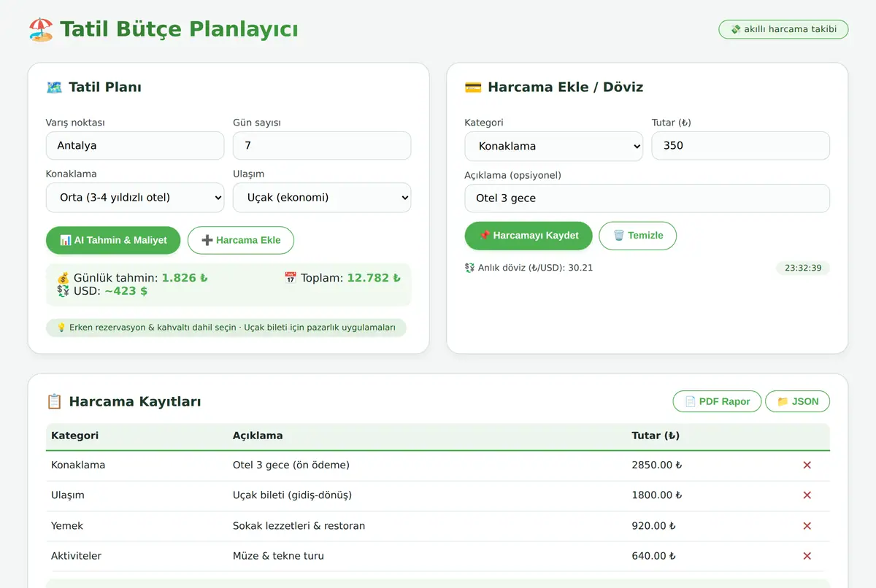This screenshot has width=876, height=588.
Task: Click the akıllı harcama takibi badge
Action: click(783, 29)
